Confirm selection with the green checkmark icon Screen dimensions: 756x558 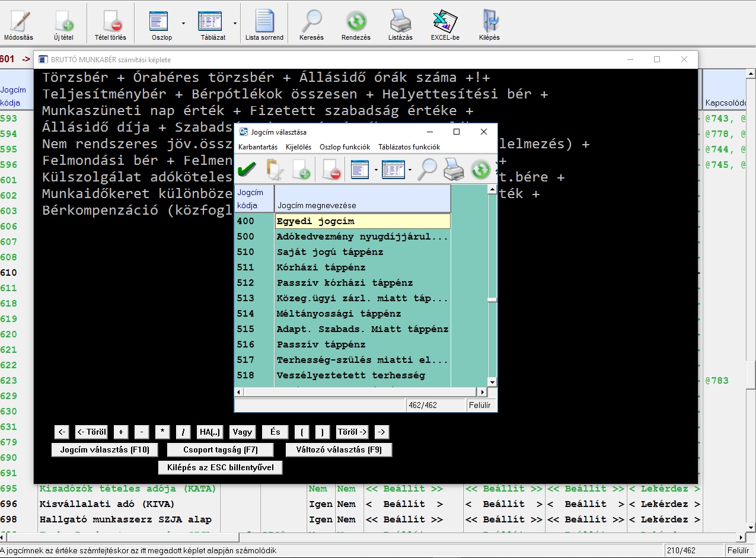[x=247, y=170]
